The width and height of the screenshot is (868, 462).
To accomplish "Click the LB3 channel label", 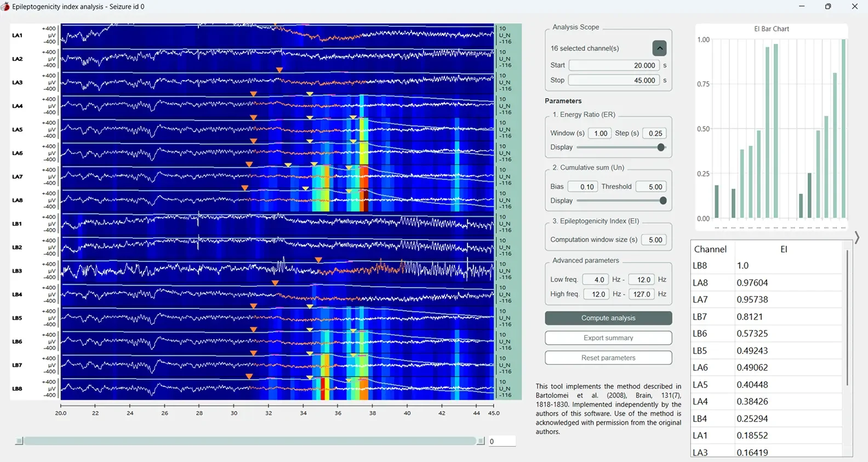I will (x=18, y=271).
